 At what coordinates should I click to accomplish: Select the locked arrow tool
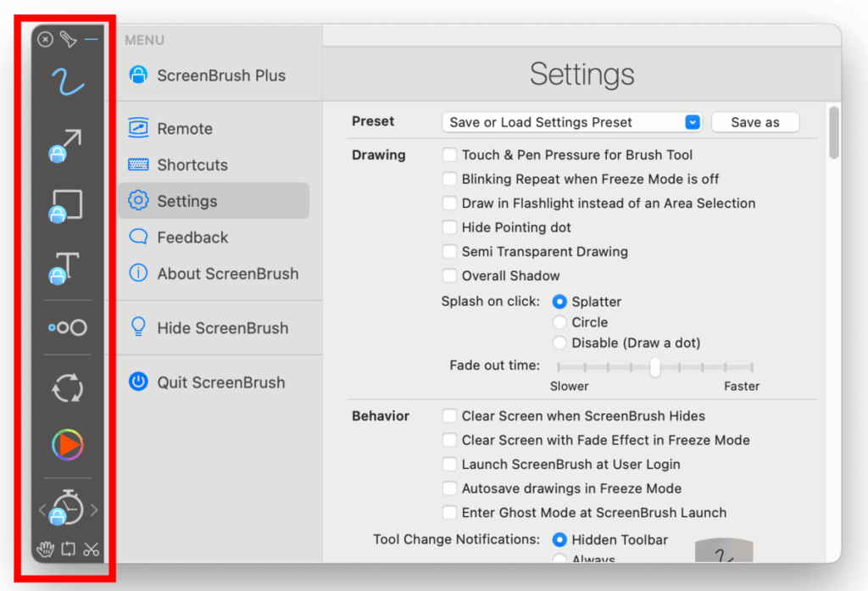pos(65,146)
